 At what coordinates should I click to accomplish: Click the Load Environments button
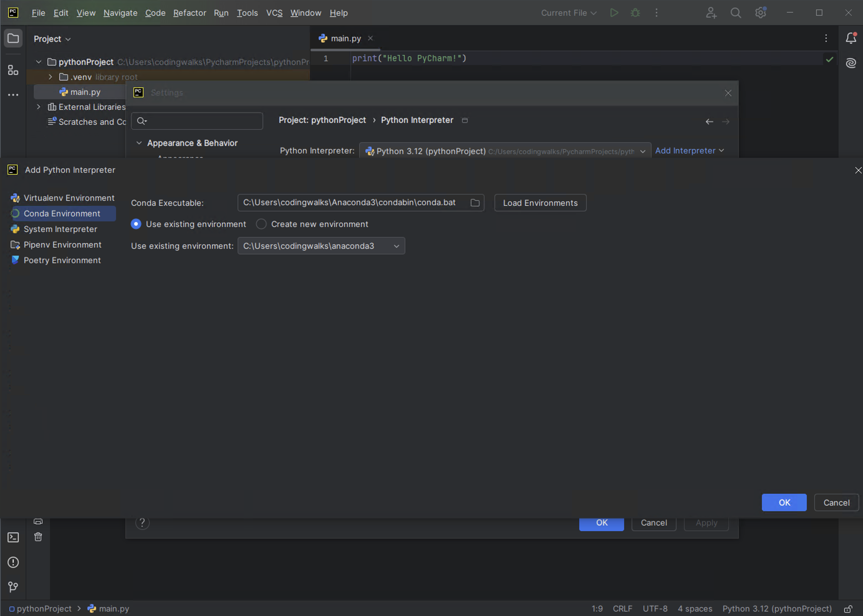(540, 203)
